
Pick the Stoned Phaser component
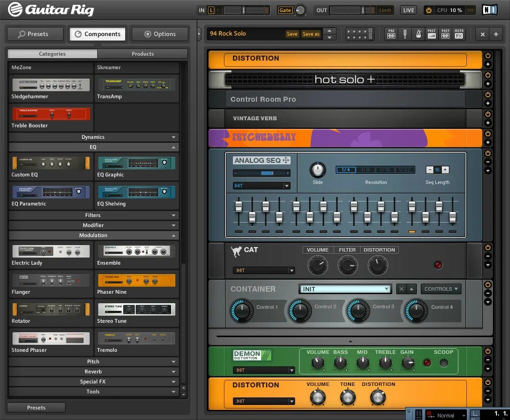pyautogui.click(x=51, y=338)
